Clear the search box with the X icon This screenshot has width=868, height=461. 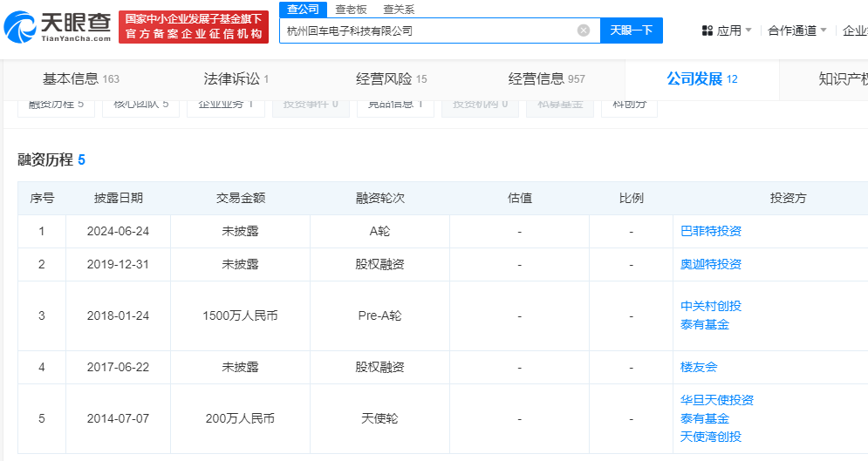point(584,31)
